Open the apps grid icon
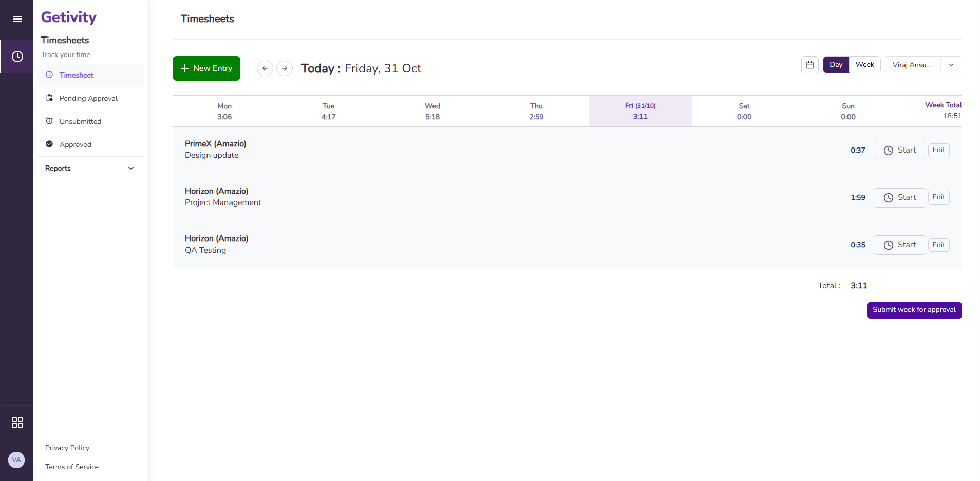980x481 pixels. (17, 422)
